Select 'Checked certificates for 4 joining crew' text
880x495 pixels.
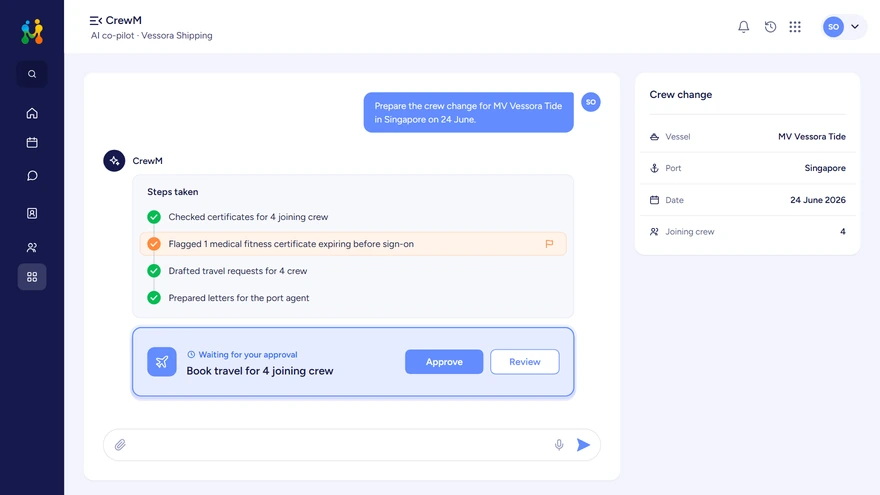248,217
